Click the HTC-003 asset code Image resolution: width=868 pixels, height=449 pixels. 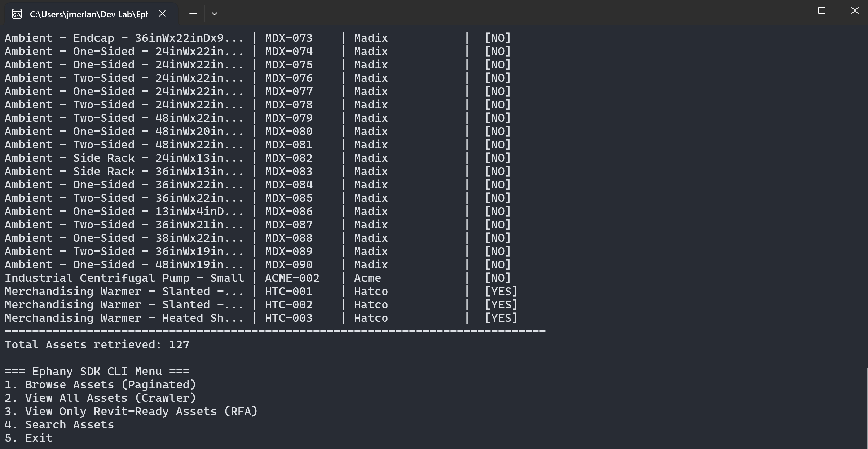288,318
